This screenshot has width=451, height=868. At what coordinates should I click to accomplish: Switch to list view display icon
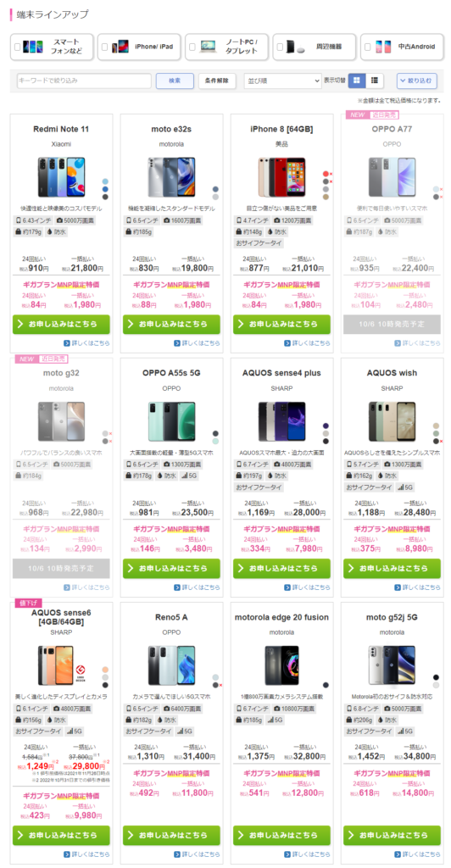pos(375,81)
